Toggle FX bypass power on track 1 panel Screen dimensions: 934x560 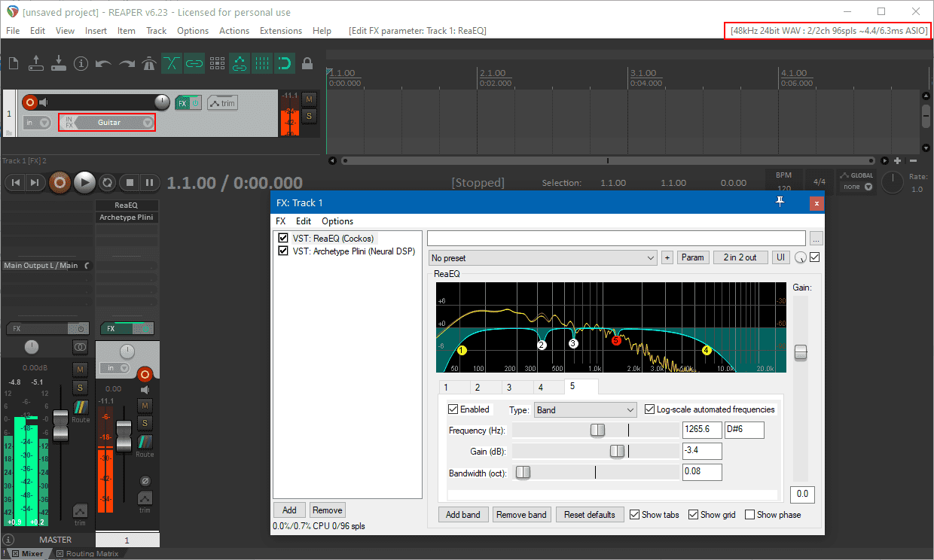196,103
